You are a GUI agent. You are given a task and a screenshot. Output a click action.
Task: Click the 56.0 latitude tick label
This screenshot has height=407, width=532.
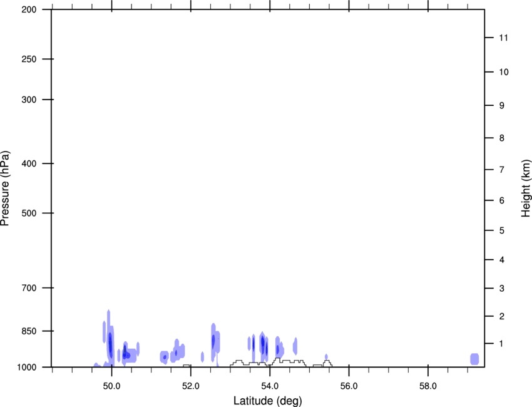[349, 386]
